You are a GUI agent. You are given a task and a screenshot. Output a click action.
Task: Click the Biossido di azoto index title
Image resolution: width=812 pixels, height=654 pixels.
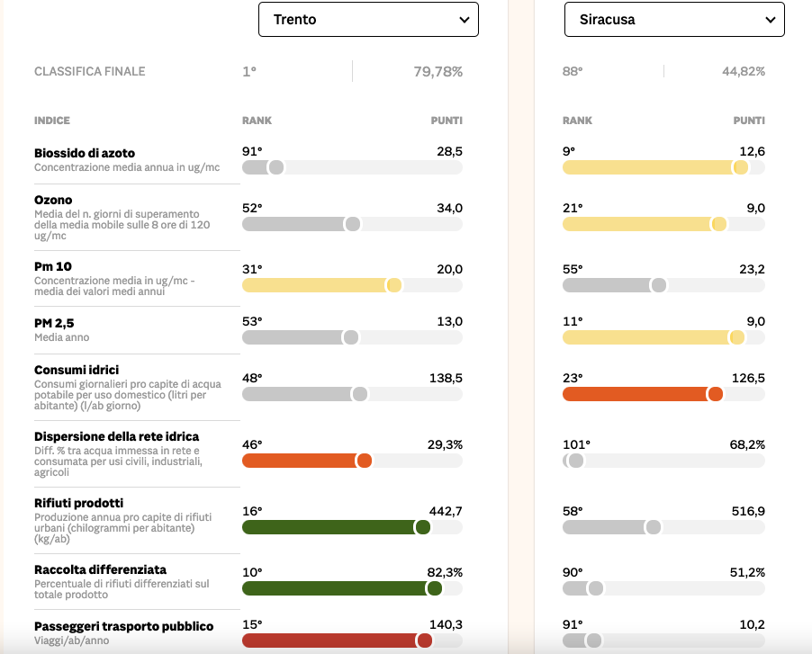85,153
